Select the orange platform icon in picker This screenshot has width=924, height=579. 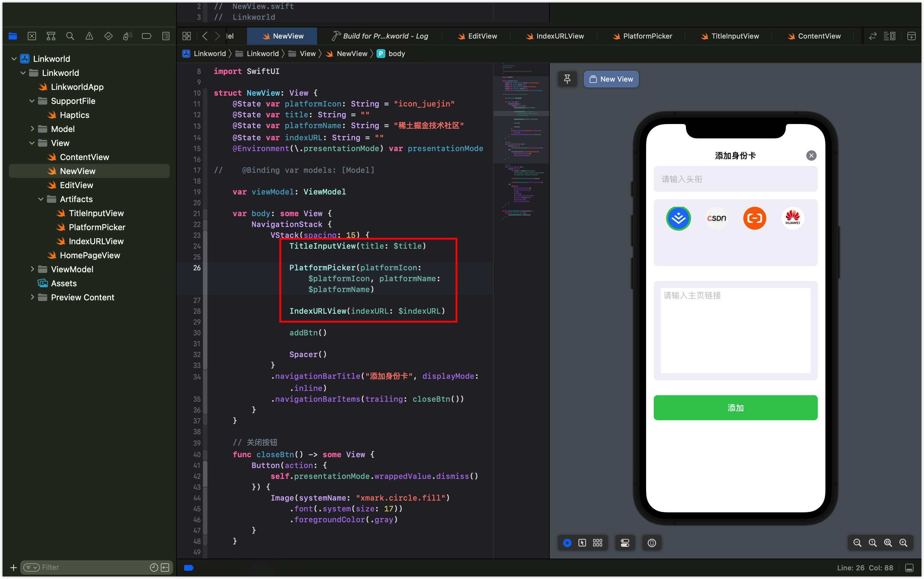[754, 218]
